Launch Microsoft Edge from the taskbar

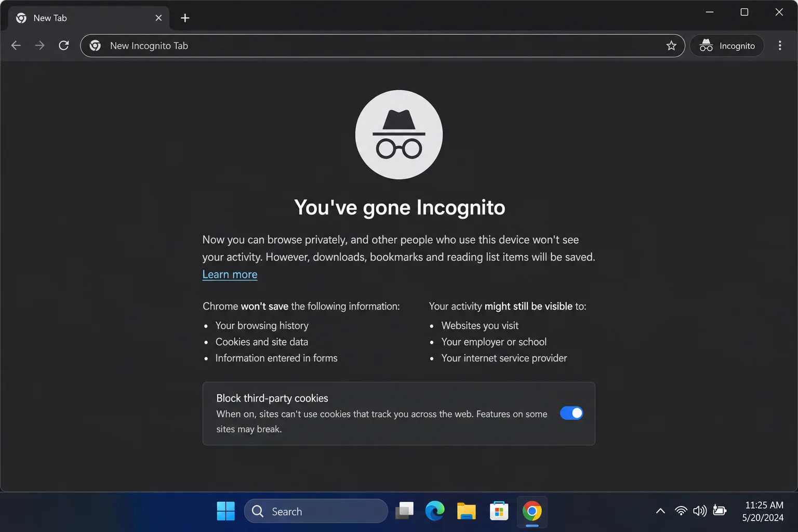pos(435,511)
